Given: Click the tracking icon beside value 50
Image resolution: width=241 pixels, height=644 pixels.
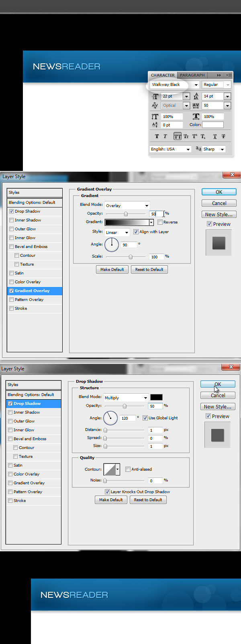Looking at the screenshot, I should click(196, 106).
